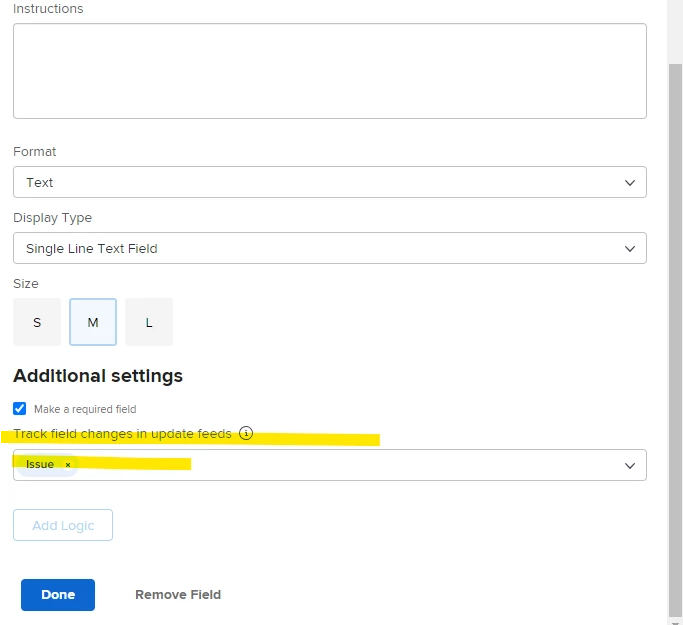Click the Remove Field link
Screen dimensions: 683x625
(178, 595)
